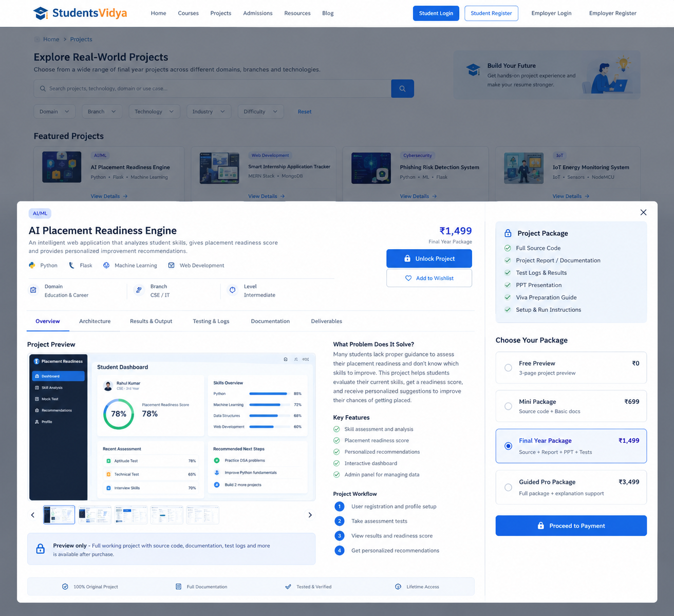Open the Deliverables tab
The image size is (674, 616).
coord(327,321)
